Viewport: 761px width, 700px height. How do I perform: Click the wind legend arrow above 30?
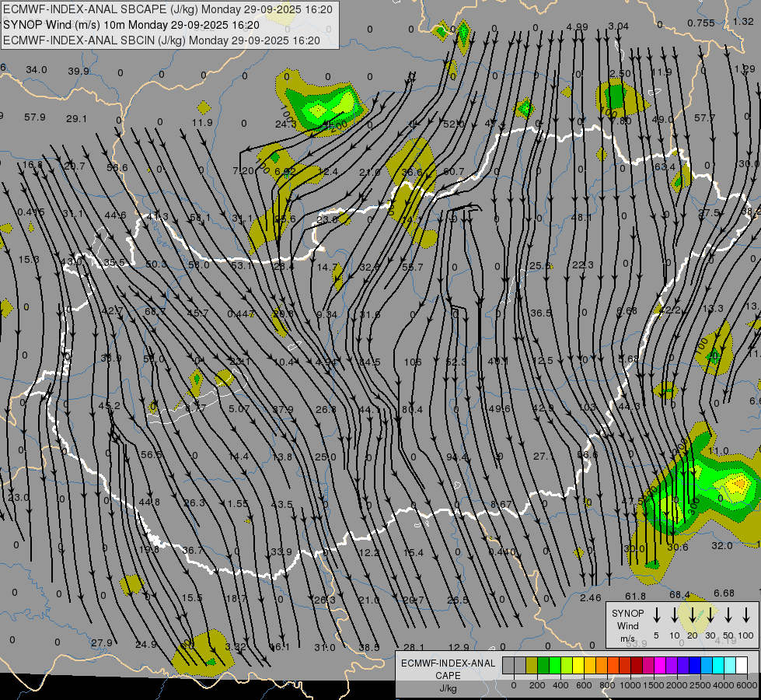[710, 615]
